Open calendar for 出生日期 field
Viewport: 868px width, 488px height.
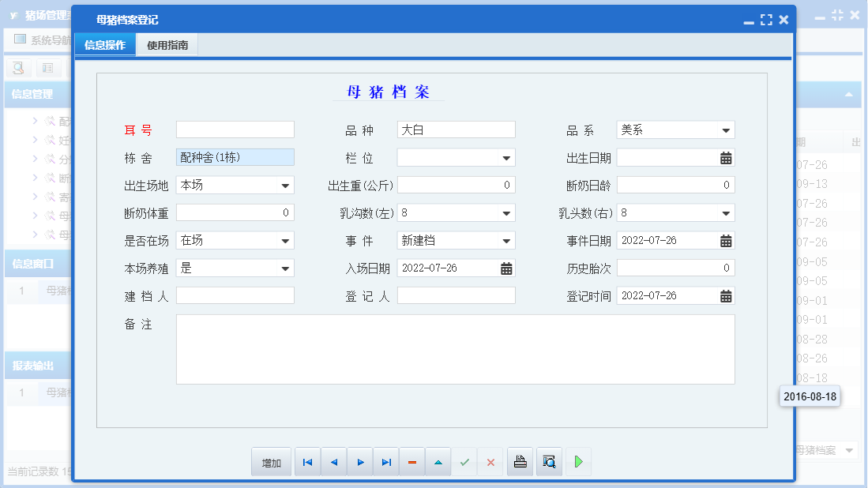pyautogui.click(x=726, y=158)
